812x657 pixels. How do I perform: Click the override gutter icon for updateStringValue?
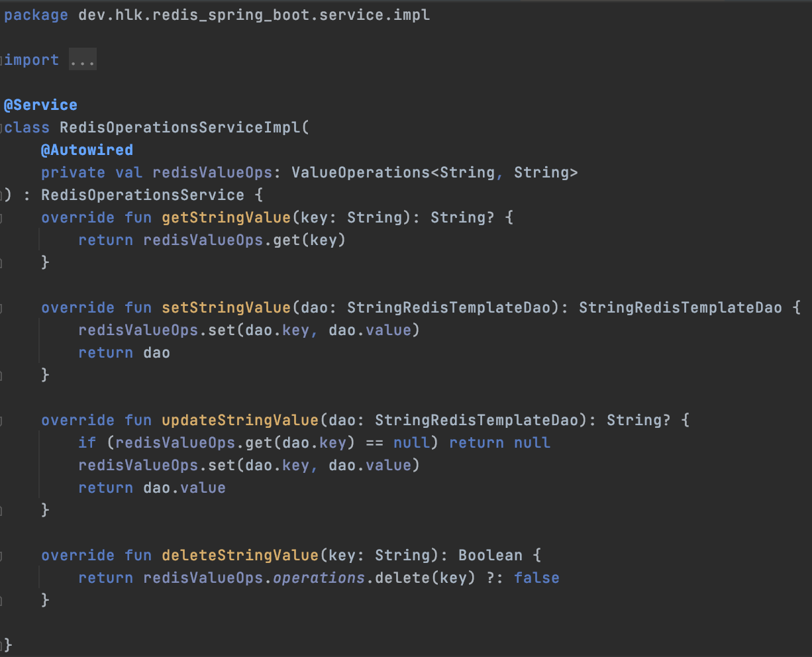point(2,420)
